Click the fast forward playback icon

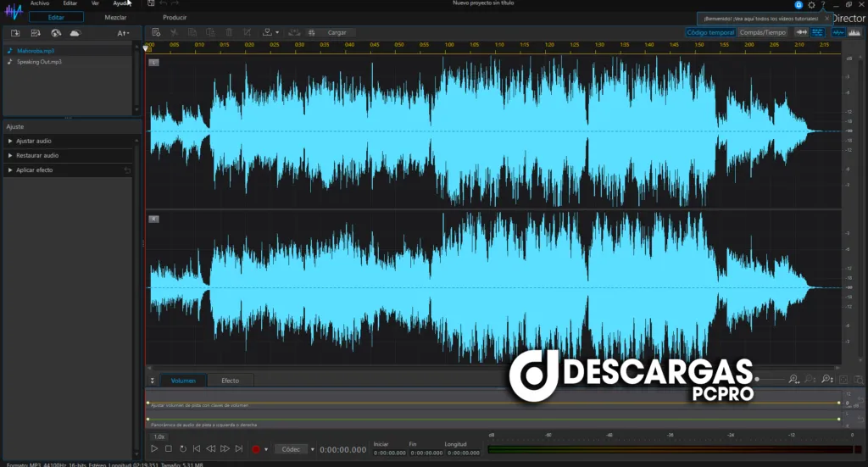pos(225,449)
